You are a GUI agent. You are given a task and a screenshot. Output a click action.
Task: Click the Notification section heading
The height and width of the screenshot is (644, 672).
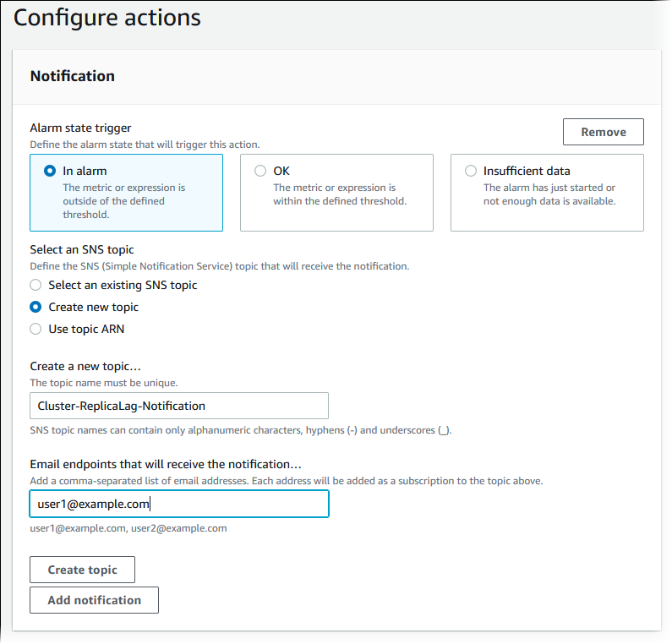pos(73,76)
